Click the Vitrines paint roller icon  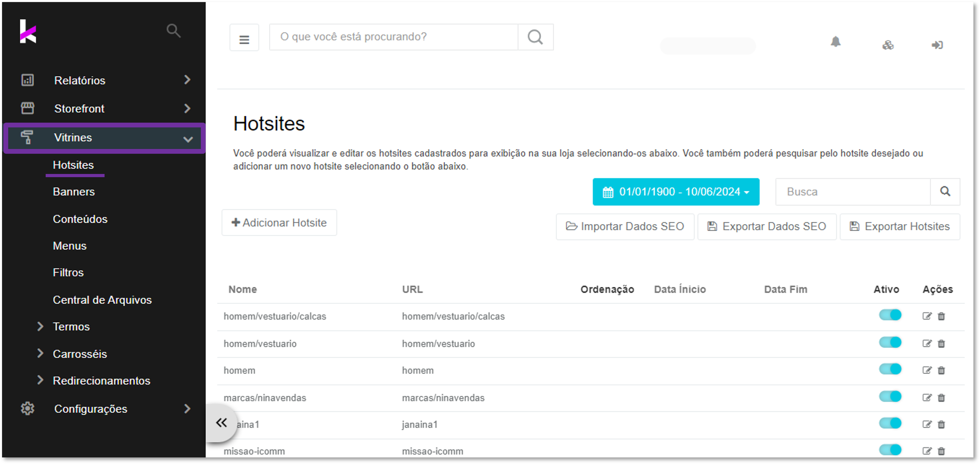click(x=27, y=137)
